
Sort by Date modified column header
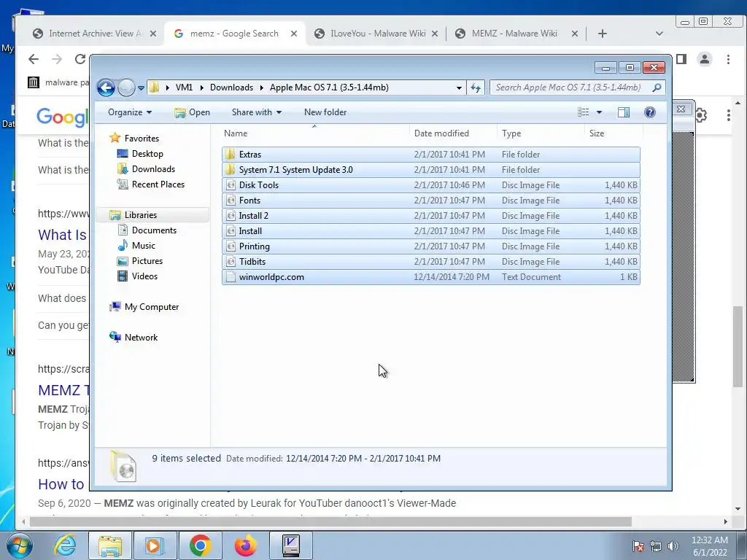click(441, 133)
